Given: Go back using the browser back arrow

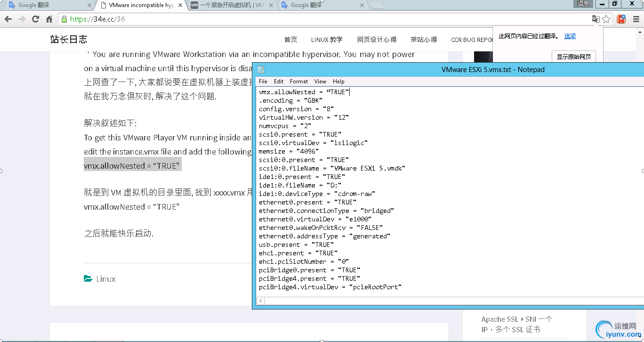Looking at the screenshot, I should coord(8,19).
